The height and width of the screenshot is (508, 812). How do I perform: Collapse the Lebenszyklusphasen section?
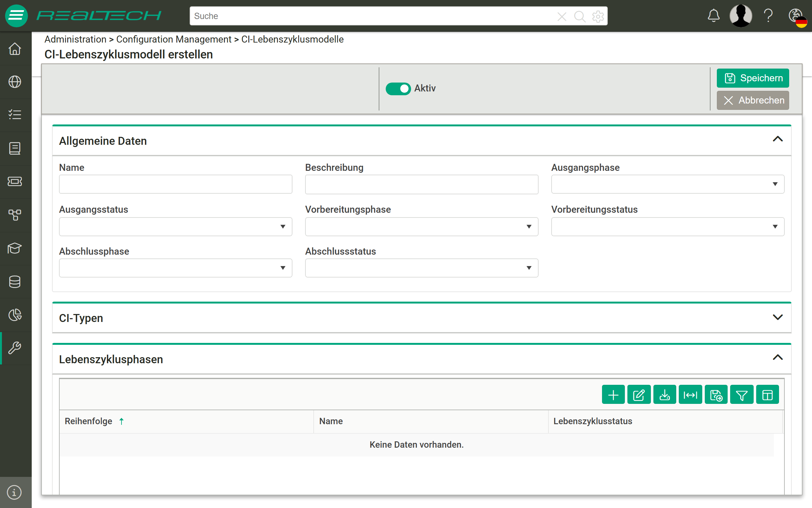(777, 358)
